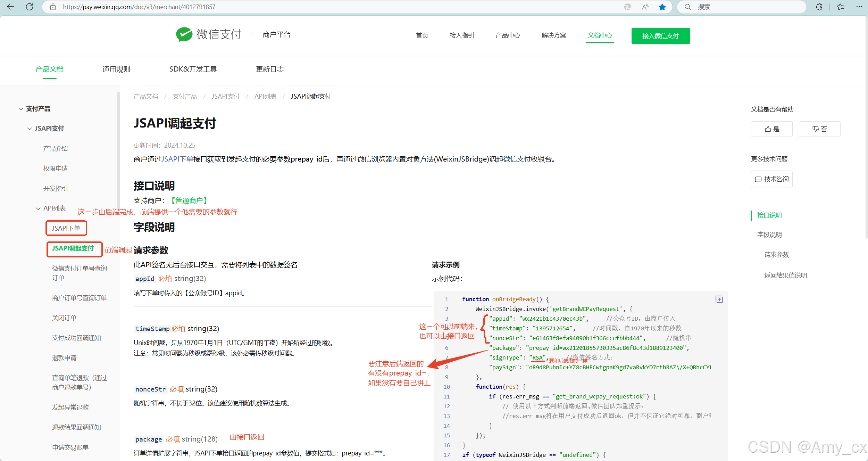Open 发起异常退款 in the sidebar
Screen dimensions: 868x461
pos(70,408)
